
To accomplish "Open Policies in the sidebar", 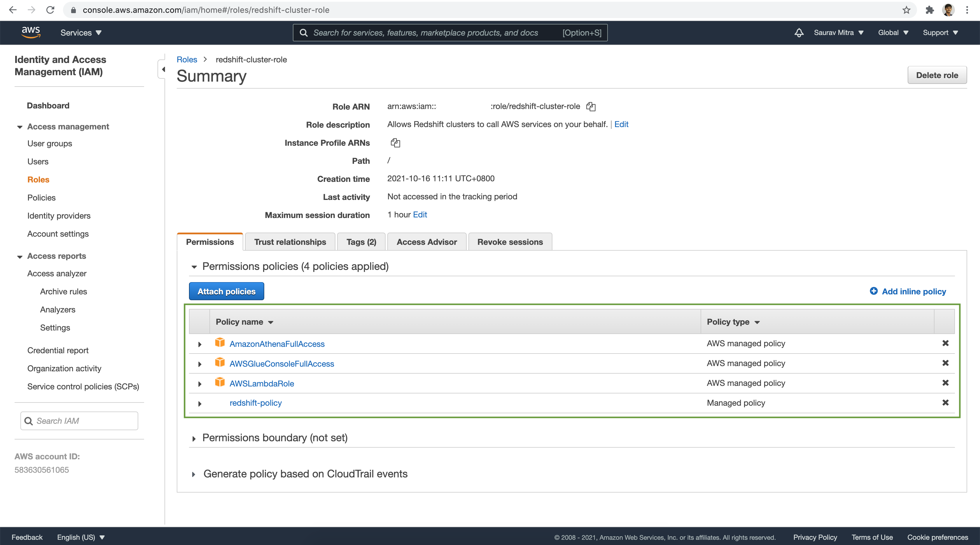I will click(41, 198).
